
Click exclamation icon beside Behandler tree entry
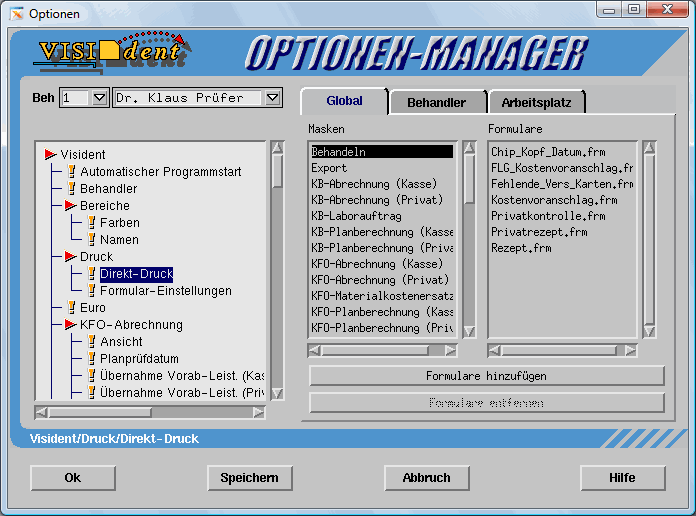click(71, 188)
